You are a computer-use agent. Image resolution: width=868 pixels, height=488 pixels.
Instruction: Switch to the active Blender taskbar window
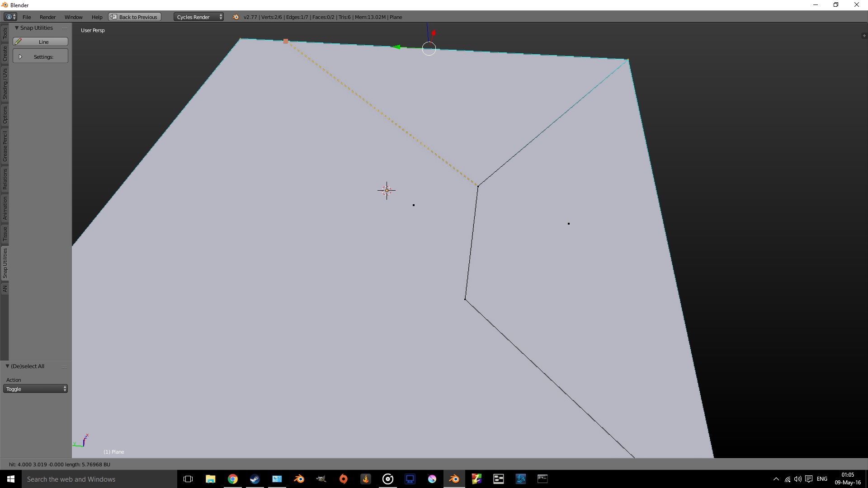click(x=454, y=479)
